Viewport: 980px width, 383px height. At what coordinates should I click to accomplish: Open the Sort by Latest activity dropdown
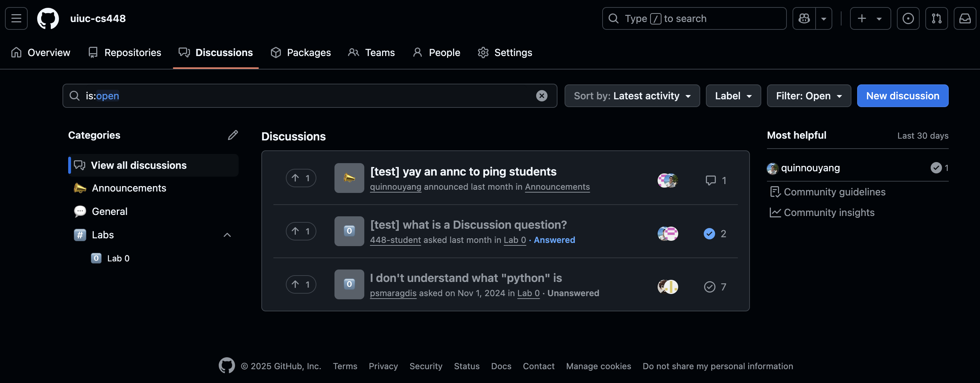click(632, 96)
